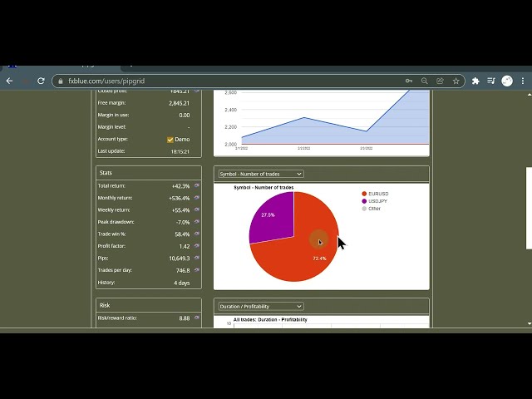Open the Extensions puzzle icon
This screenshot has height=399, width=532.
tap(475, 81)
